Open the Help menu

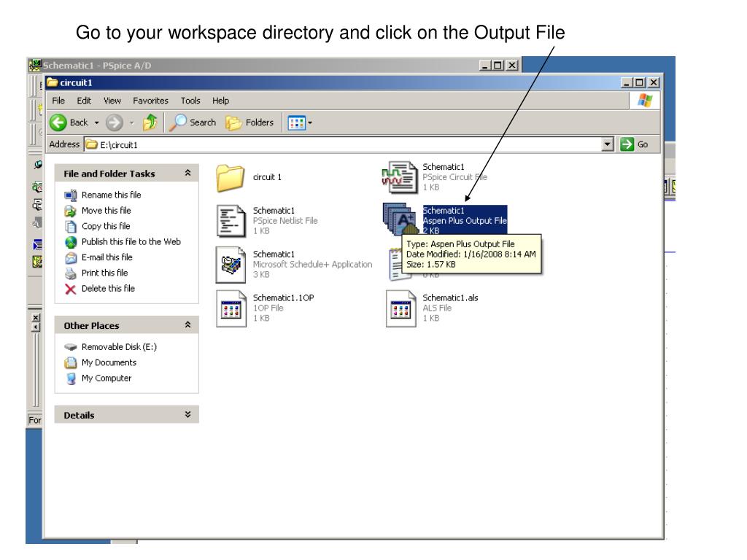220,101
